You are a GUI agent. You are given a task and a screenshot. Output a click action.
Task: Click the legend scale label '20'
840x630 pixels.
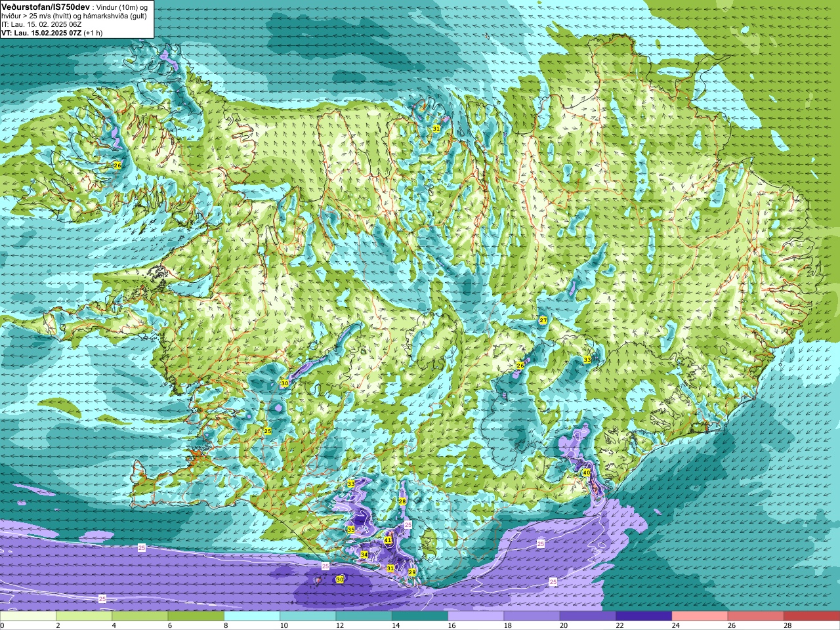tap(563, 625)
